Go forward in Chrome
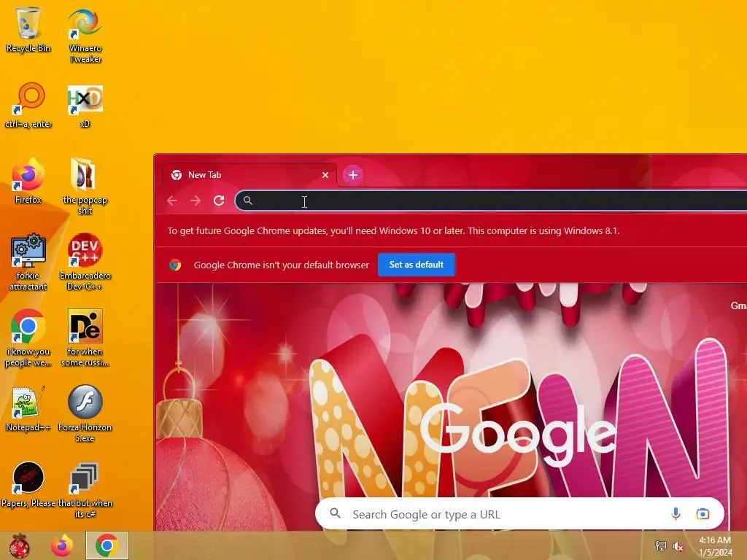 196,201
